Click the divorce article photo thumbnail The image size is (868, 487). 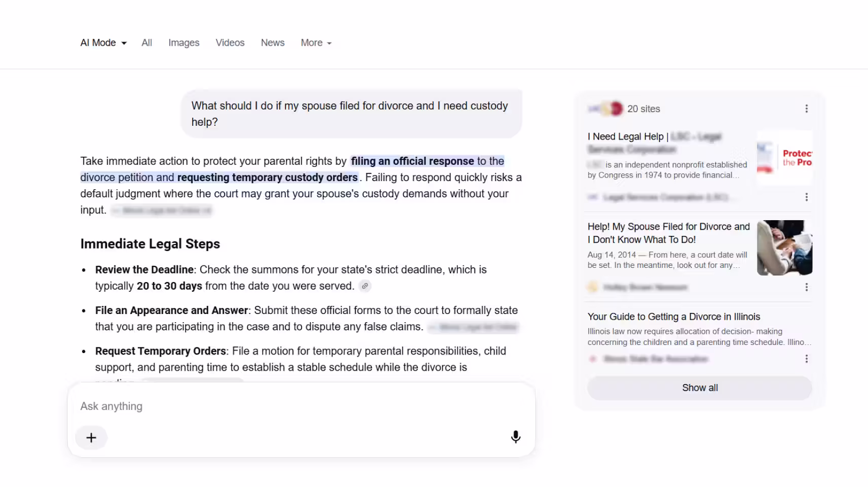click(784, 248)
